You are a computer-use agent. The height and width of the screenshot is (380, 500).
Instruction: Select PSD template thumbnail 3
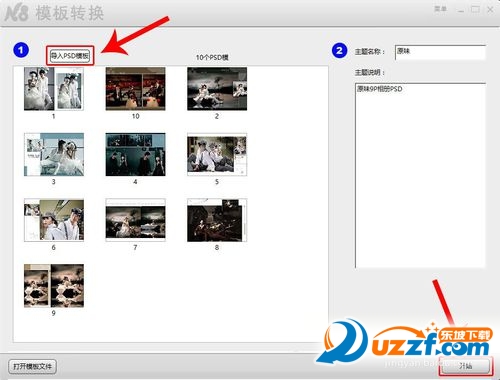[x=54, y=154]
